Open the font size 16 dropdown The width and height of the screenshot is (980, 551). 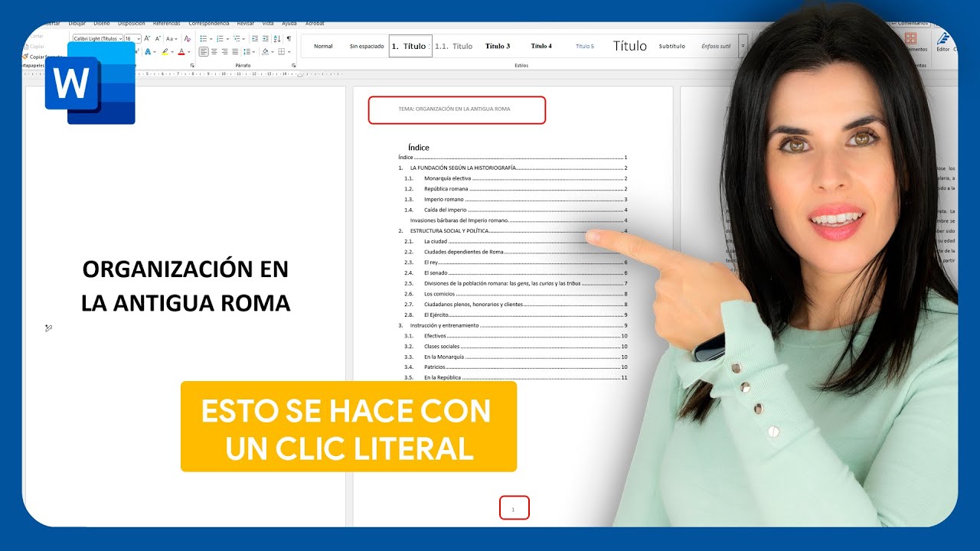(x=139, y=38)
